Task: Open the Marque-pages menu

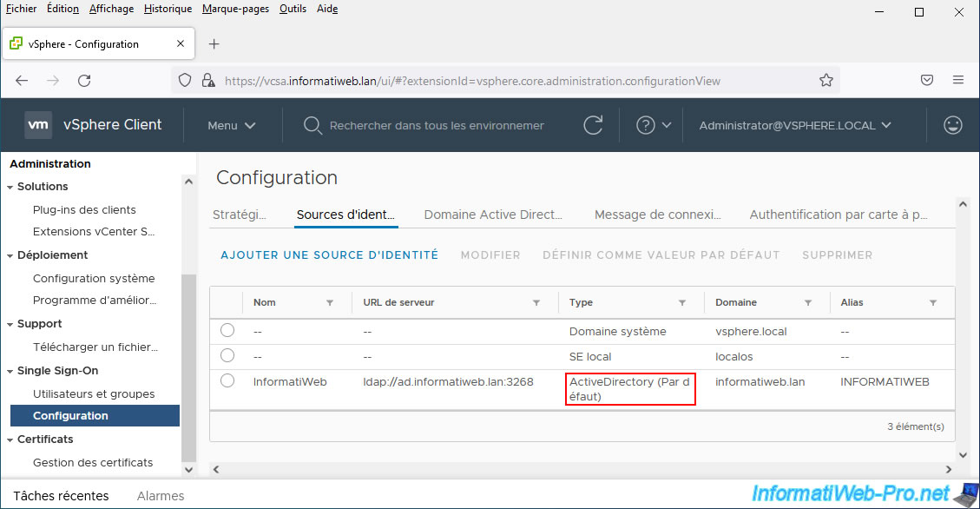Action: tap(235, 9)
